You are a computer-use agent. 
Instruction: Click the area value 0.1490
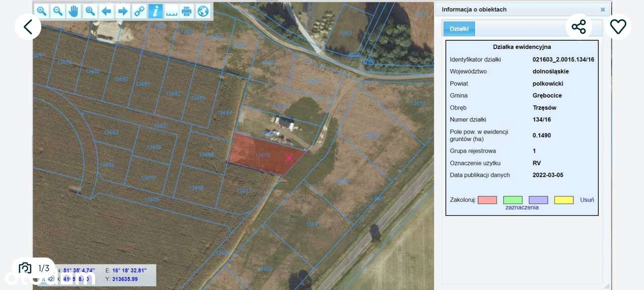click(x=542, y=135)
